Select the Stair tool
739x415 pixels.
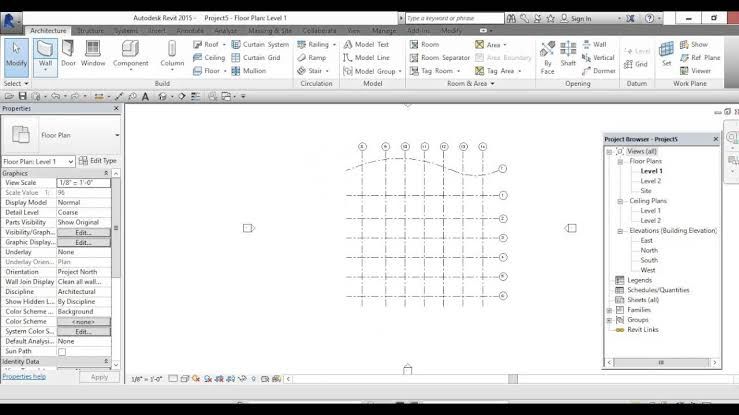[313, 71]
